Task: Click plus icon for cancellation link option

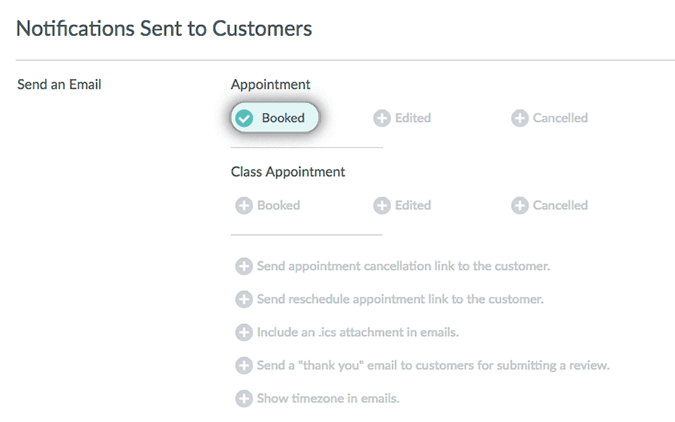Action: (x=243, y=266)
